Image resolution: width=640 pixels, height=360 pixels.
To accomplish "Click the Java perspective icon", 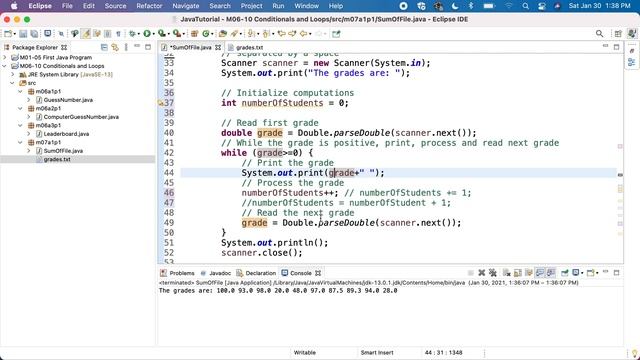I will point(632,34).
